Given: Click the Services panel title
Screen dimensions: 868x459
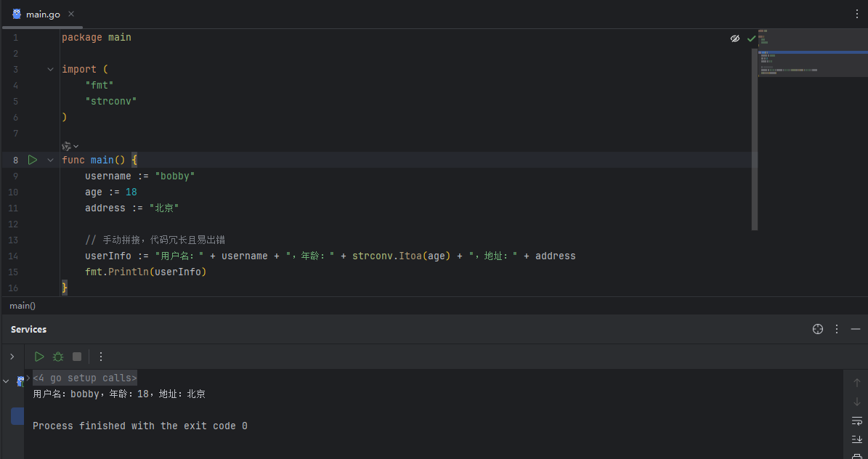Looking at the screenshot, I should pyautogui.click(x=28, y=330).
